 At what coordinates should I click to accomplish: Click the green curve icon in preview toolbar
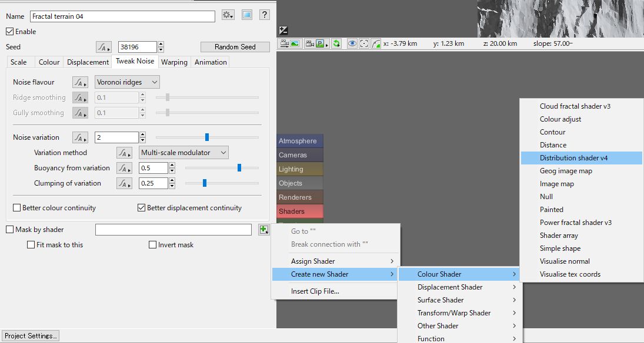coord(376,43)
